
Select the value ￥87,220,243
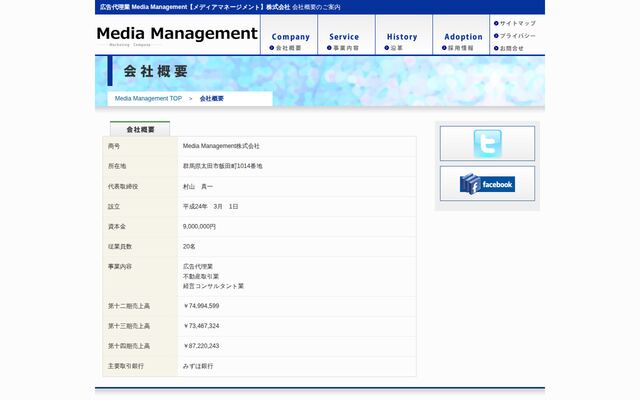(x=201, y=346)
